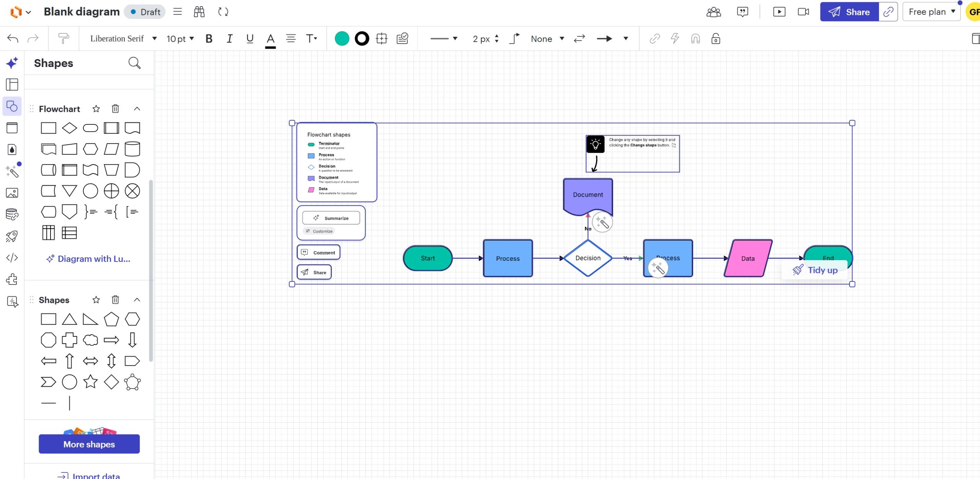
Task: Start presentation mode play icon
Action: coord(779,12)
